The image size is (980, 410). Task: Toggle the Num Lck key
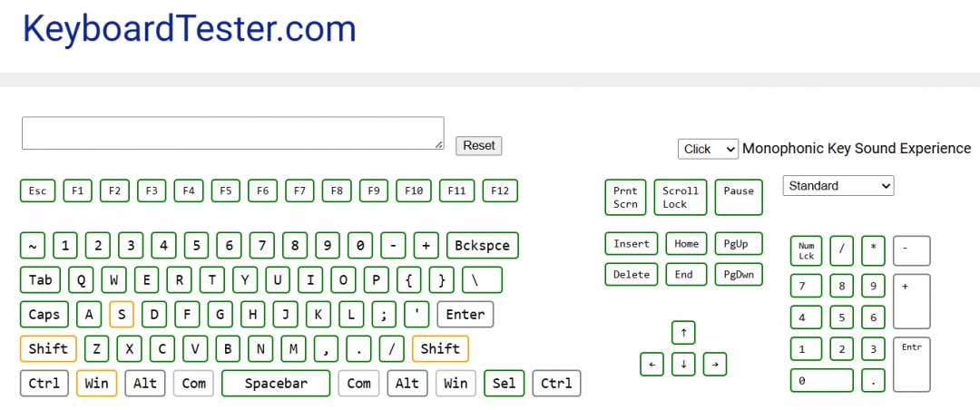pos(806,250)
